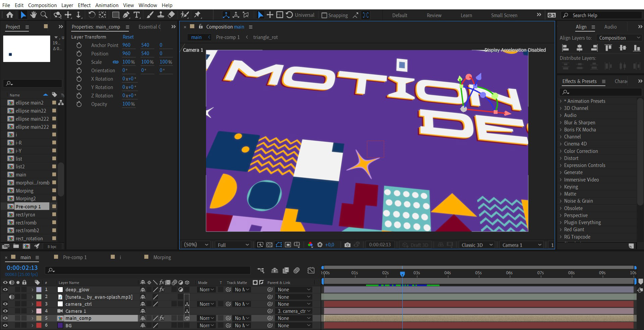Select the Rectangle shape tool
The image size is (644, 330).
(115, 15)
